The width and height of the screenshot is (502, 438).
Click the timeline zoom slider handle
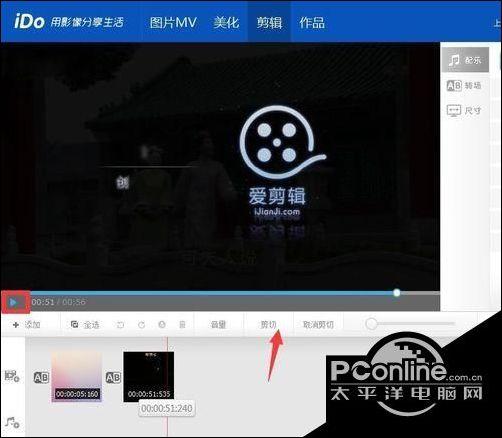(x=371, y=324)
